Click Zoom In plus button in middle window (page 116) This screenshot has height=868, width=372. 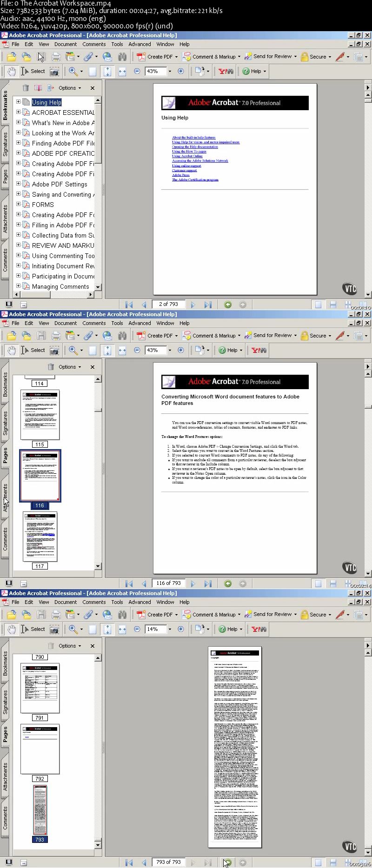tap(181, 350)
